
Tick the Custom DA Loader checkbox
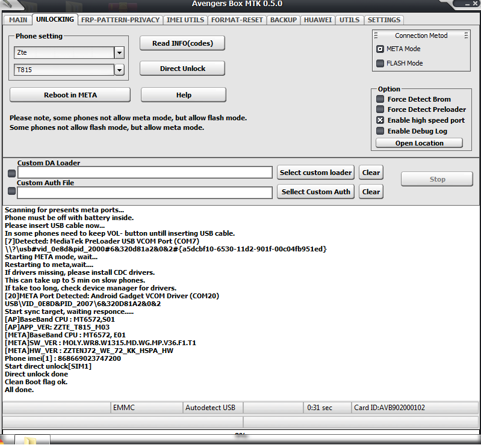tap(11, 173)
